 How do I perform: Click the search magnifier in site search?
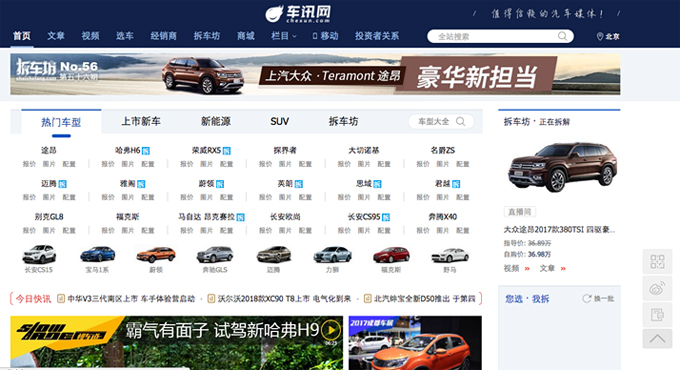(x=562, y=36)
